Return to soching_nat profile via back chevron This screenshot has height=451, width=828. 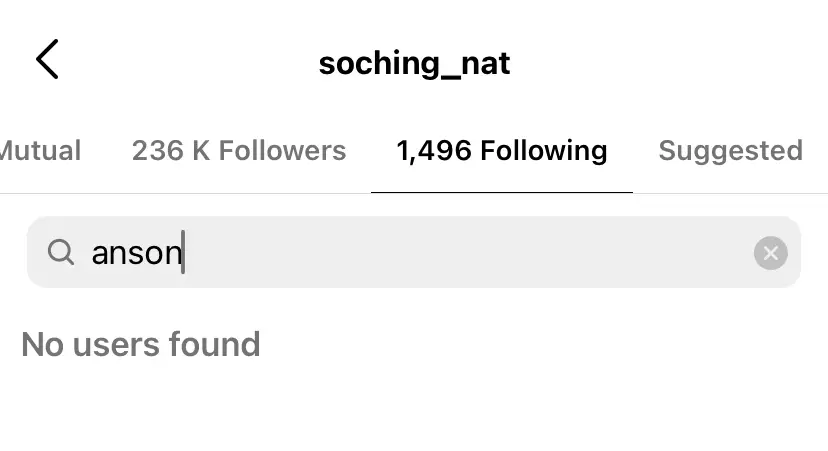tap(47, 59)
